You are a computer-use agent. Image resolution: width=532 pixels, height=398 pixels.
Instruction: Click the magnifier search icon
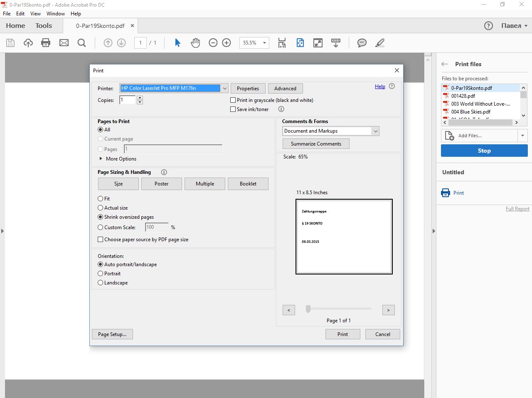point(82,42)
